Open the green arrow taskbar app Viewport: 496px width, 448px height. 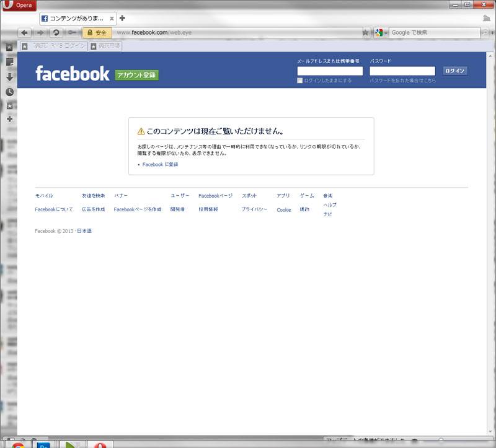pyautogui.click(x=71, y=445)
